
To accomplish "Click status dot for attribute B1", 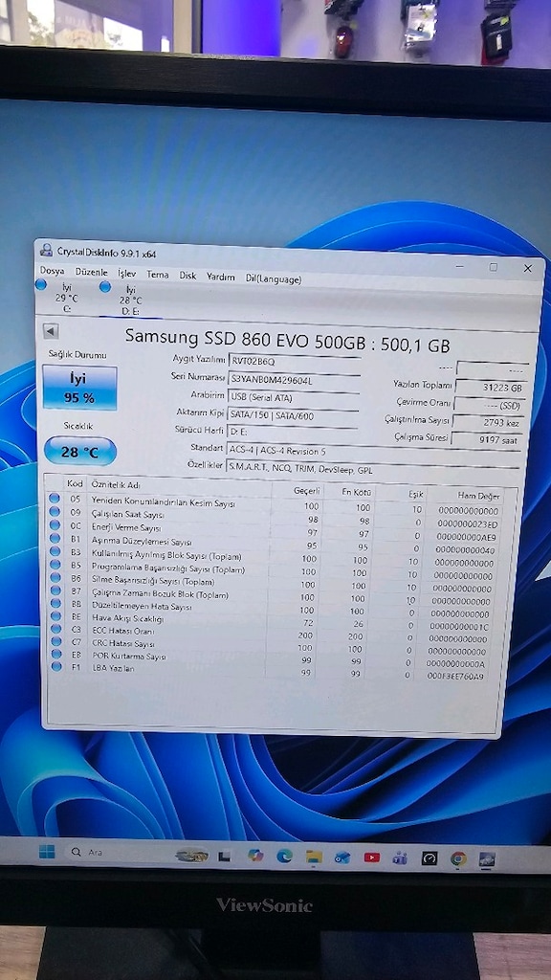I will (55, 538).
